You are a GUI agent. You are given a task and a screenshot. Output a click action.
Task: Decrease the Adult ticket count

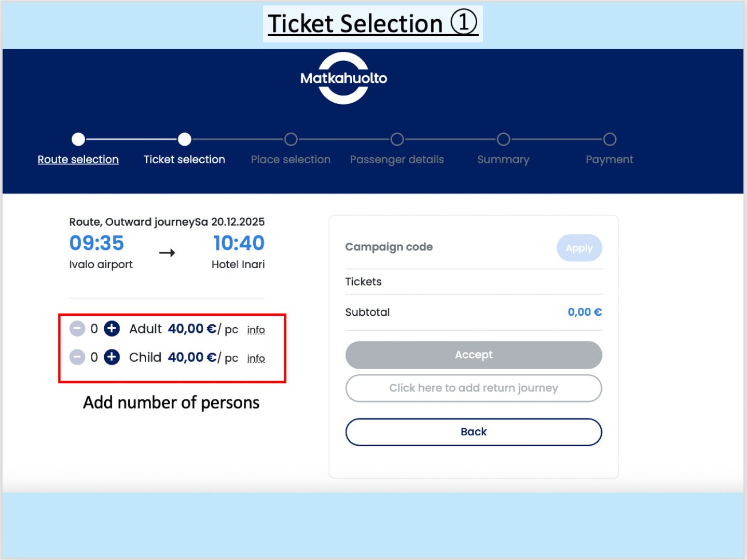pyautogui.click(x=77, y=329)
